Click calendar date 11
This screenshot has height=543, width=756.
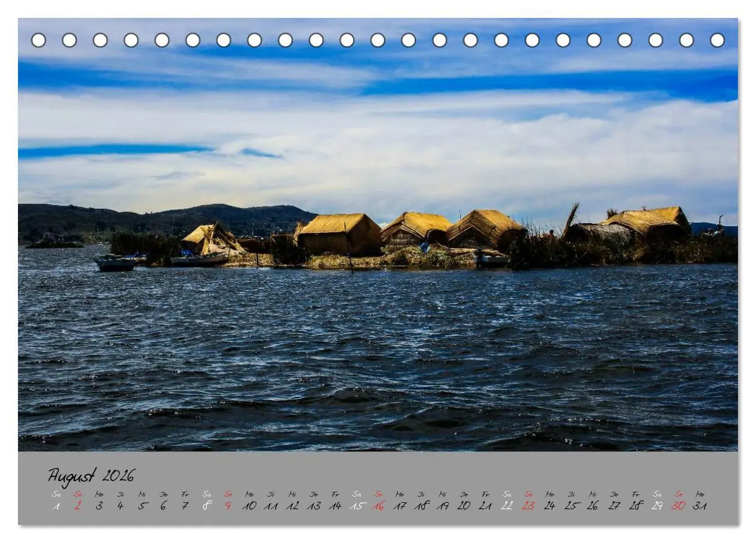pyautogui.click(x=271, y=506)
